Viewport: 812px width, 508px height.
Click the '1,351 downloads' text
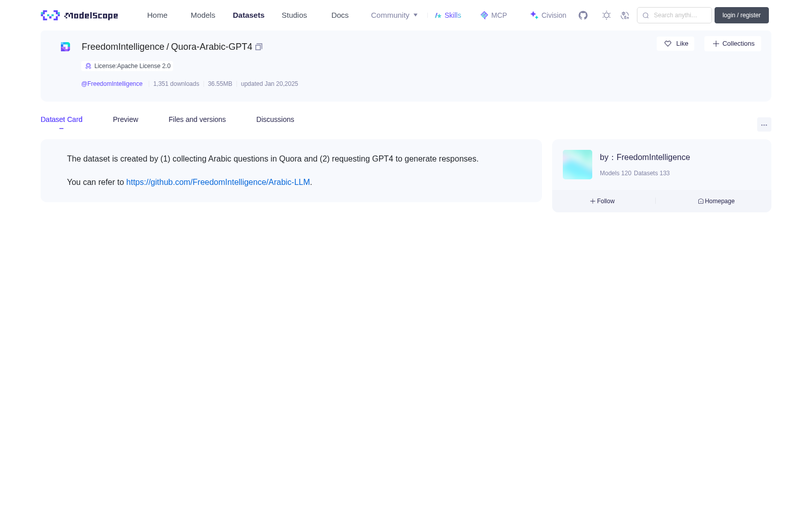176,84
